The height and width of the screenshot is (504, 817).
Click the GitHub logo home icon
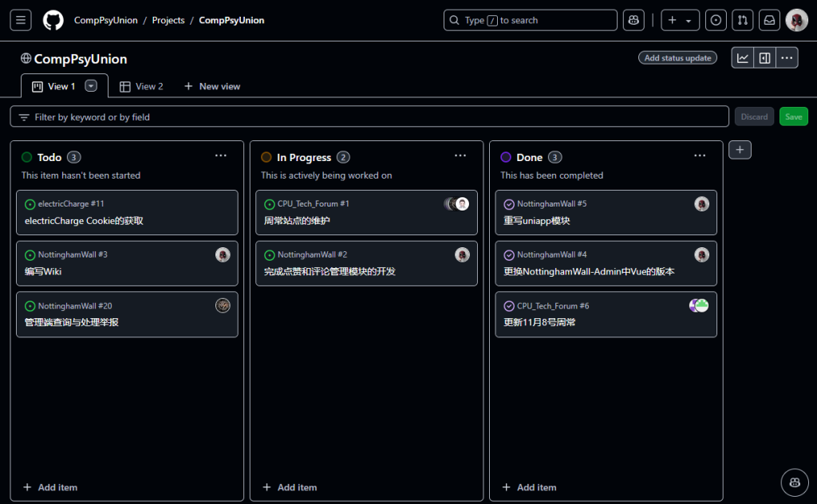(x=53, y=20)
